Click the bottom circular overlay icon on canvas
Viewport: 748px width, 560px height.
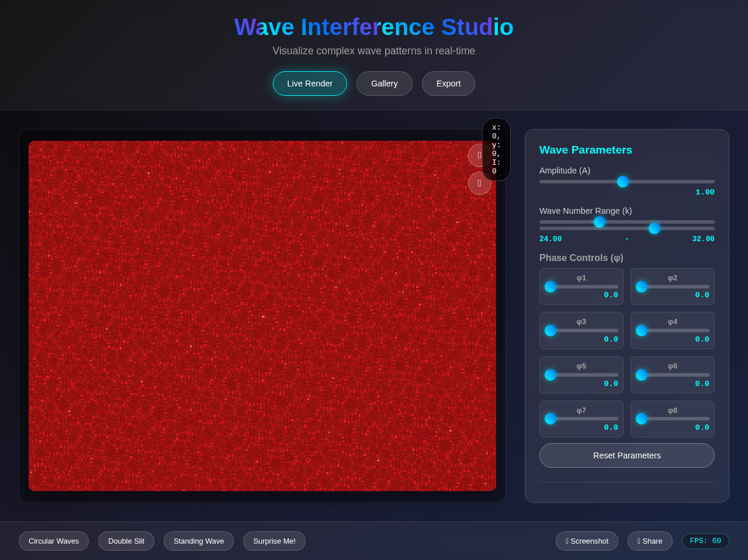[479, 183]
